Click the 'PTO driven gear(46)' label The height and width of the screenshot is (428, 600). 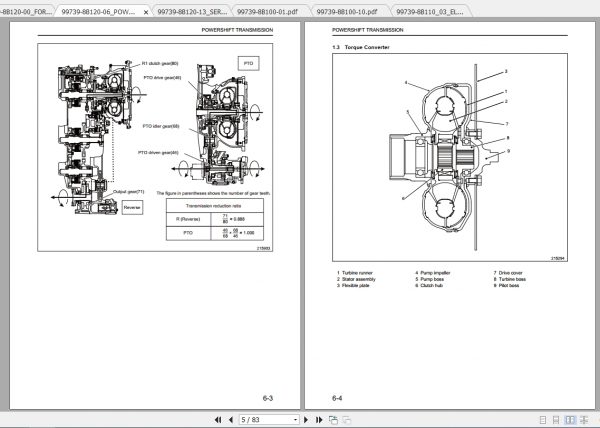(158, 153)
